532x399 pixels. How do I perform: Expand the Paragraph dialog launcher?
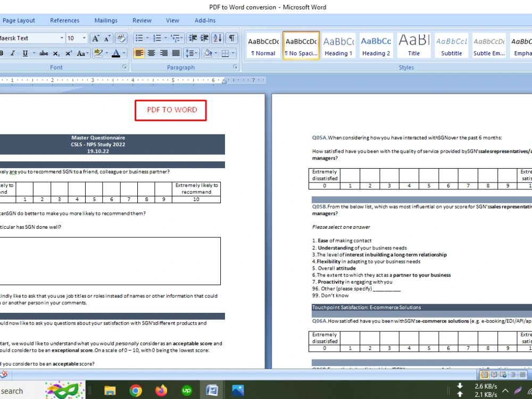point(235,67)
